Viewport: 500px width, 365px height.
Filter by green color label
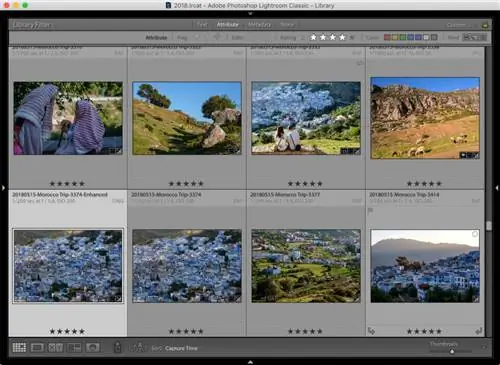(403, 37)
